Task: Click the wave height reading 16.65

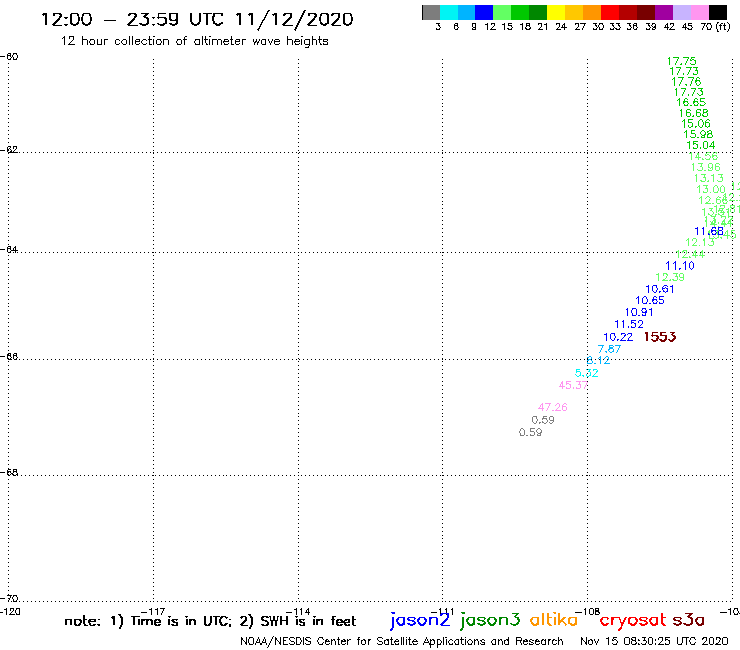Action: [x=691, y=102]
